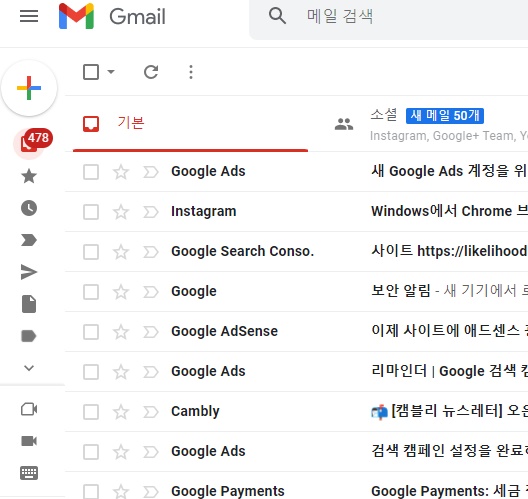Mark 검색 캠페인 Google Ads mail as important

pos(151,452)
